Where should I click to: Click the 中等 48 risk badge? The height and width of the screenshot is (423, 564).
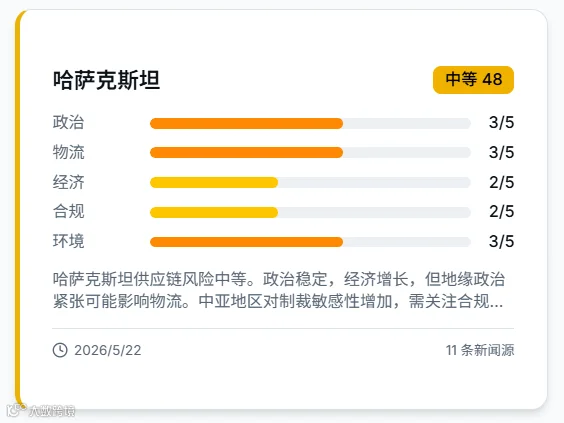pos(473,79)
